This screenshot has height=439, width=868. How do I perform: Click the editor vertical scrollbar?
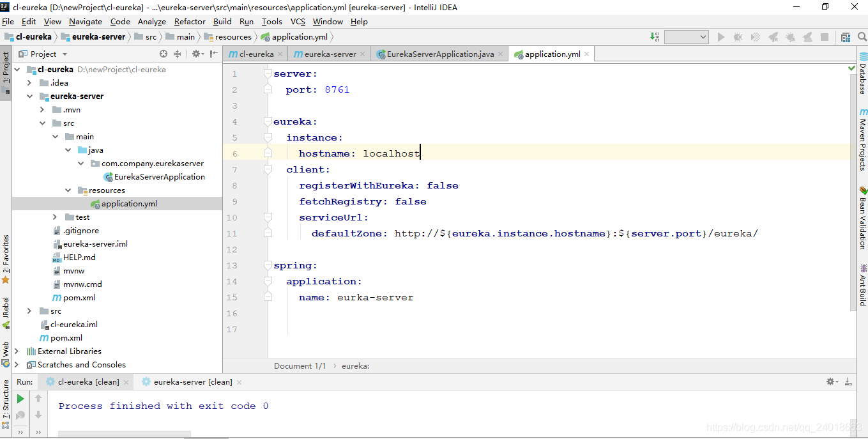click(x=853, y=194)
